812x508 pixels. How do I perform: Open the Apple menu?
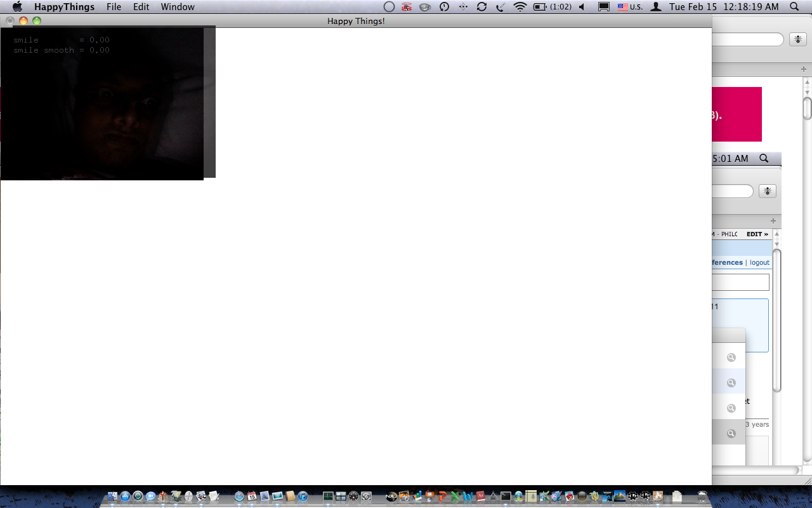point(17,7)
